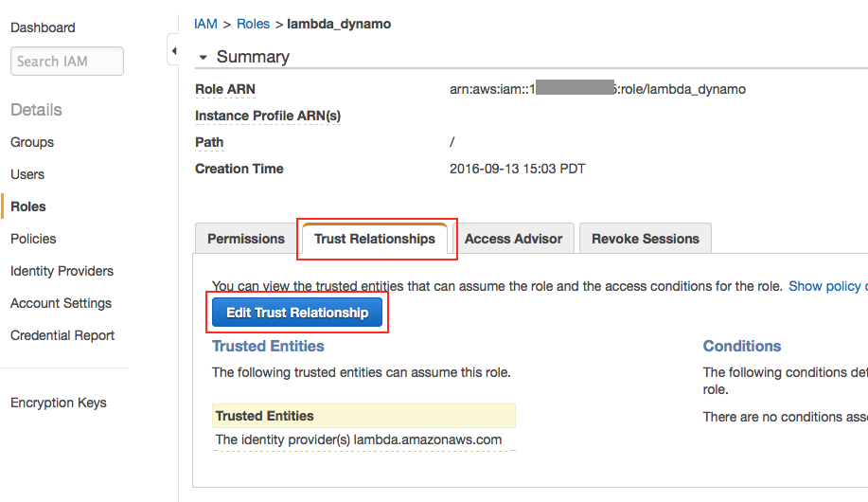Navigate to Identity Providers

point(62,271)
